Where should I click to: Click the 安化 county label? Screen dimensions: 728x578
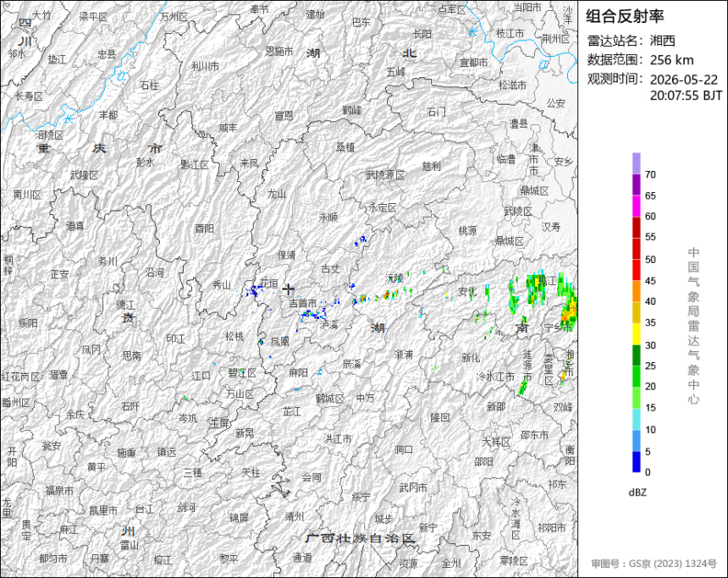tap(467, 292)
